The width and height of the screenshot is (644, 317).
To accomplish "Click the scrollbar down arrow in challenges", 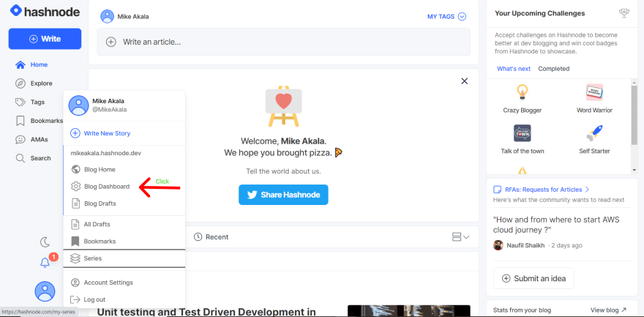I will [634, 170].
